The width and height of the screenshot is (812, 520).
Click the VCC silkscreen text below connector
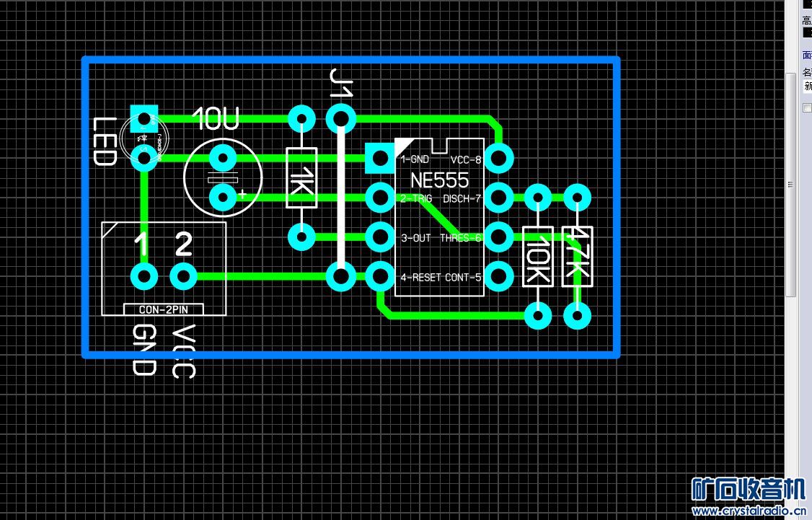coord(183,351)
